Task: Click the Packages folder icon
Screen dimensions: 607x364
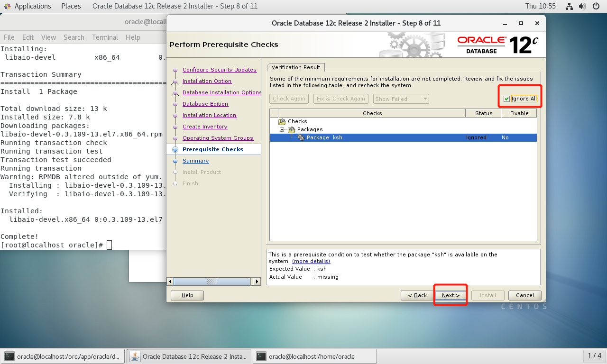Action: pos(291,129)
